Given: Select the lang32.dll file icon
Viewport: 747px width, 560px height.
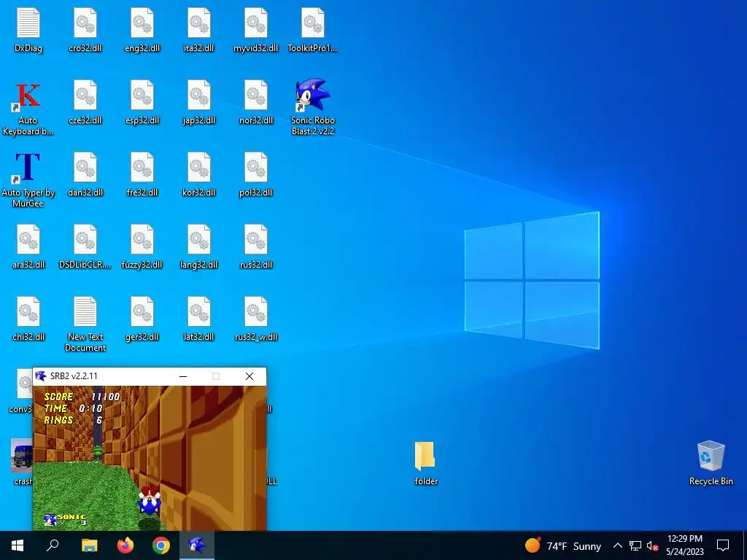Looking at the screenshot, I should [x=198, y=240].
